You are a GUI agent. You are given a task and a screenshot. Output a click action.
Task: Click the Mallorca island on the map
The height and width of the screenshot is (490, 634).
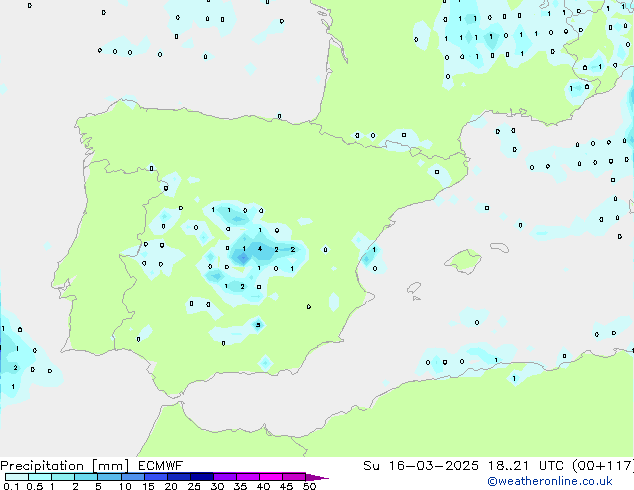point(463,261)
